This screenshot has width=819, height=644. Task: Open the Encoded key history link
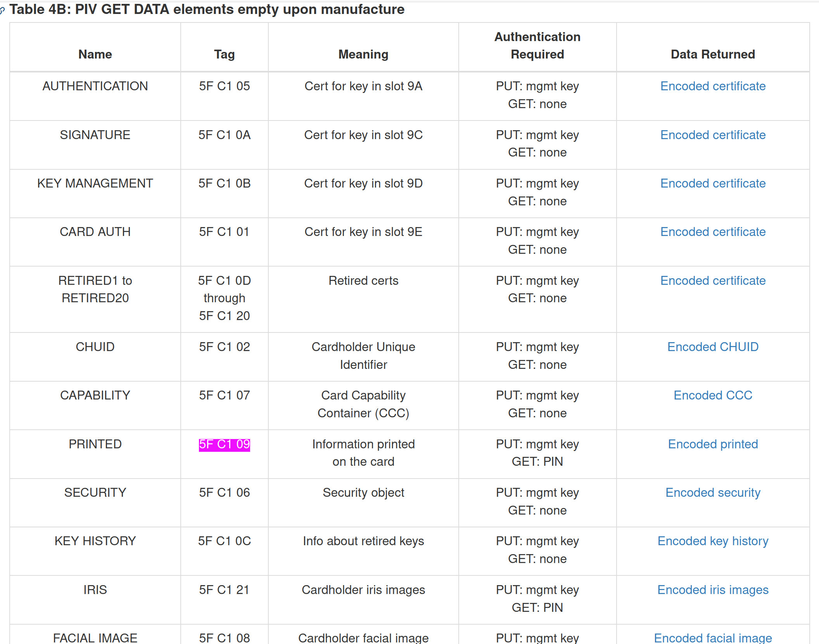coord(713,541)
